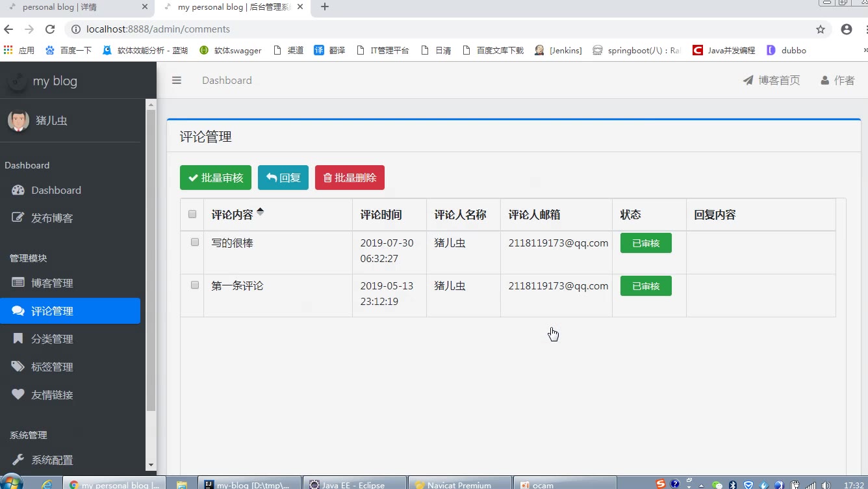Screen dimensions: 868x489
Task: Bookmark this page with the star icon
Action: pos(821,29)
